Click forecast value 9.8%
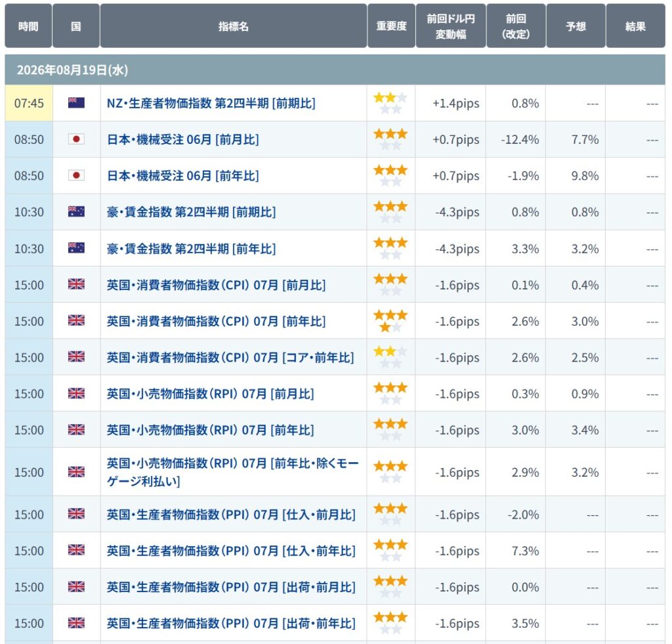 585,176
